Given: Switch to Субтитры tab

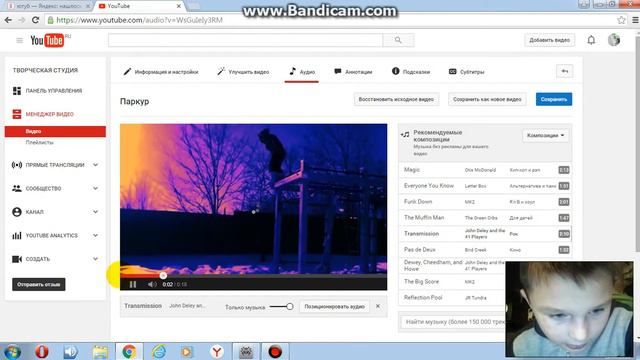Looking at the screenshot, I should pos(467,72).
